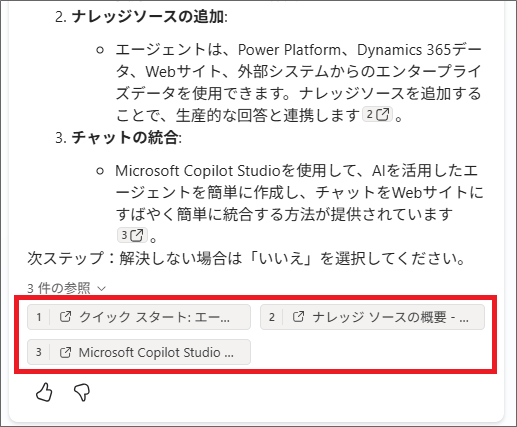Open reference クイック スタート: エー...
This screenshot has width=517, height=427.
pyautogui.click(x=139, y=317)
